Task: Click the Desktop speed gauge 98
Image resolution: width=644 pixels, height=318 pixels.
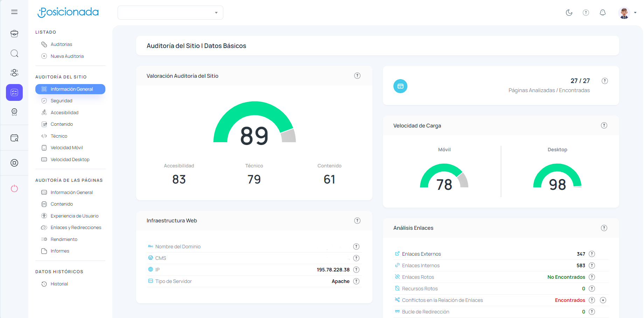Action: [557, 177]
